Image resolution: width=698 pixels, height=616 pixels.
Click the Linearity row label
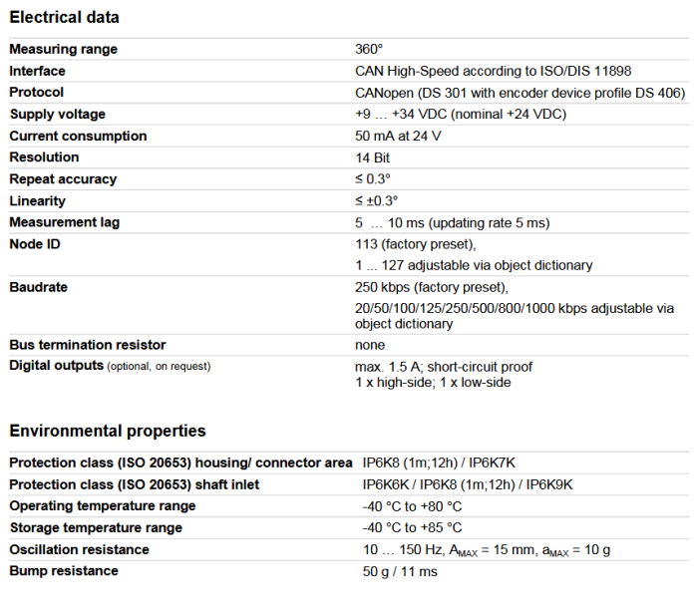tap(37, 201)
